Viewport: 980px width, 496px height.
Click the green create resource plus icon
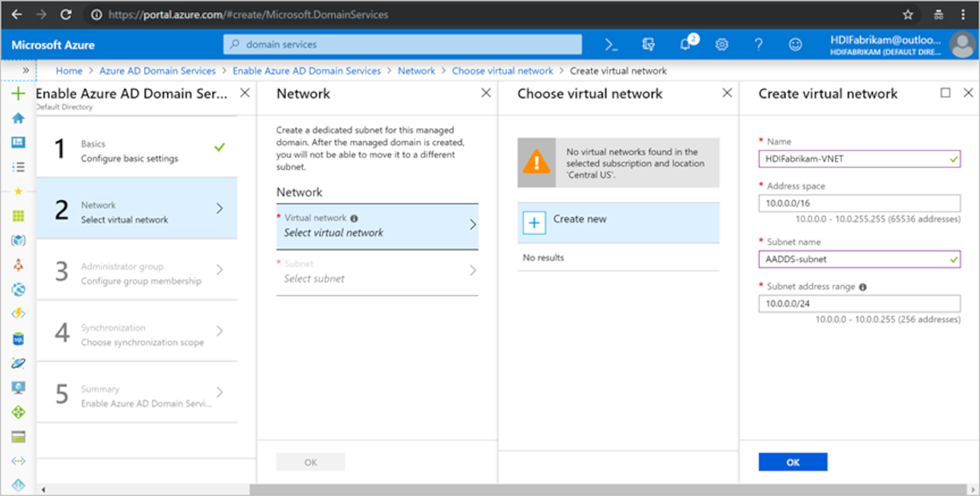point(18,94)
